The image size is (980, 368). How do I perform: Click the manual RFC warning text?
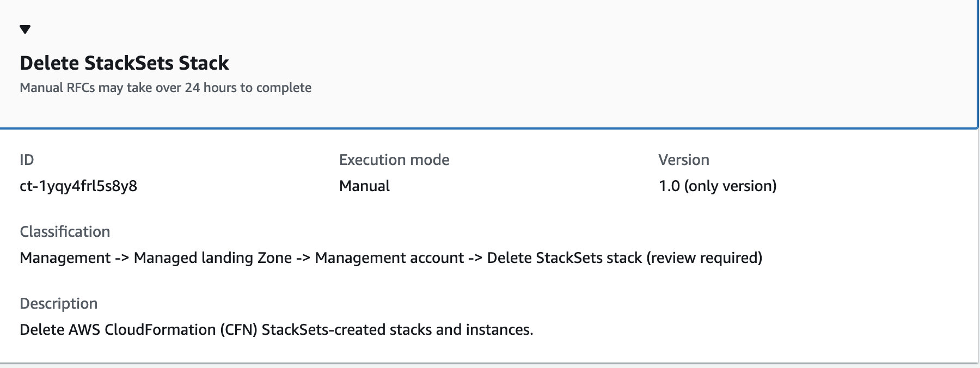[x=166, y=86]
